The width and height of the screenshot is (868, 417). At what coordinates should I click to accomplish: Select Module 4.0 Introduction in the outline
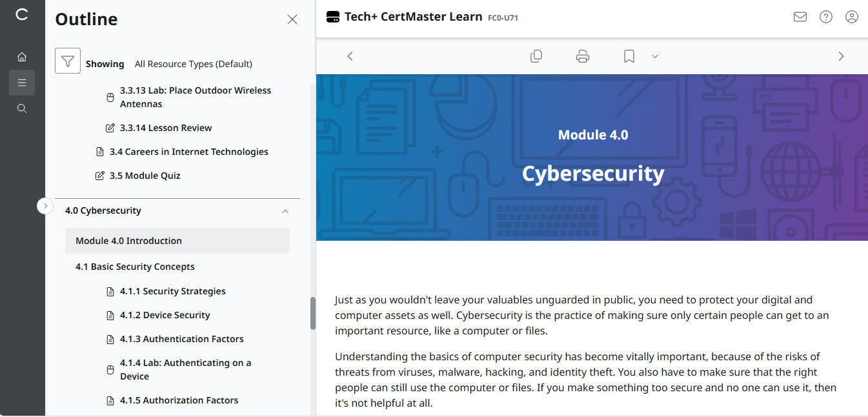click(x=127, y=240)
